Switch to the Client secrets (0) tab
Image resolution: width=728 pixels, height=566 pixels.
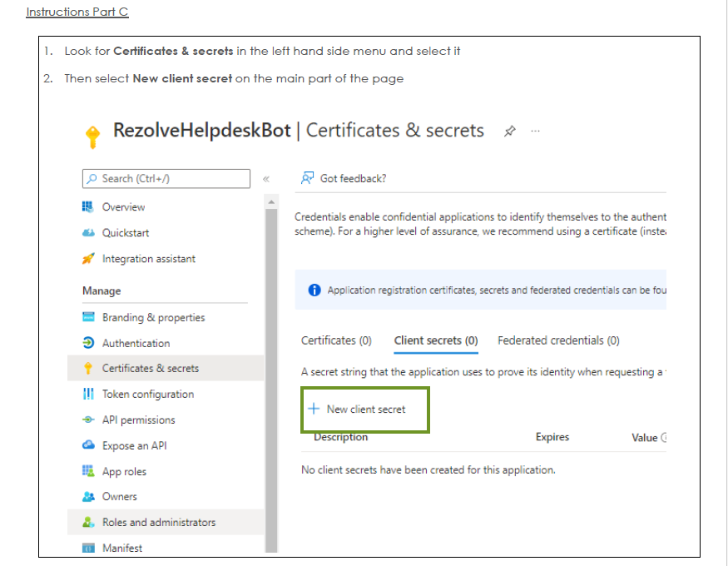click(436, 340)
